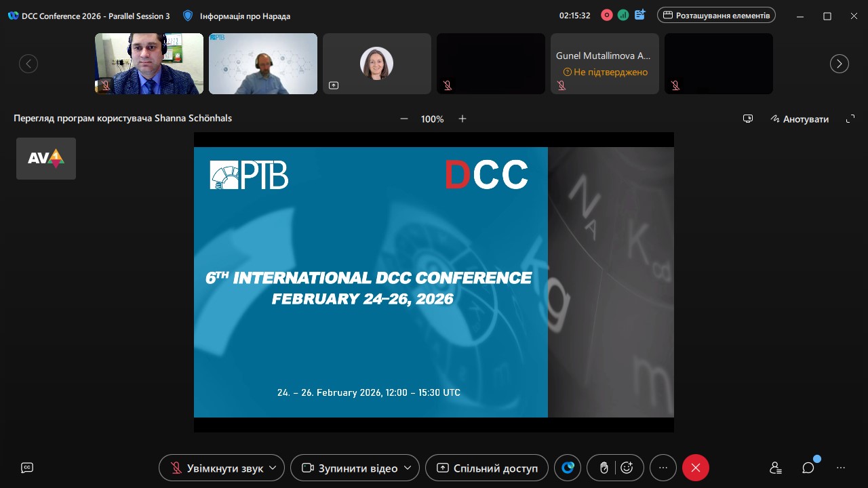This screenshot has width=868, height=488.
Task: Open Інформація про Нарада meeting info
Action: click(237, 16)
